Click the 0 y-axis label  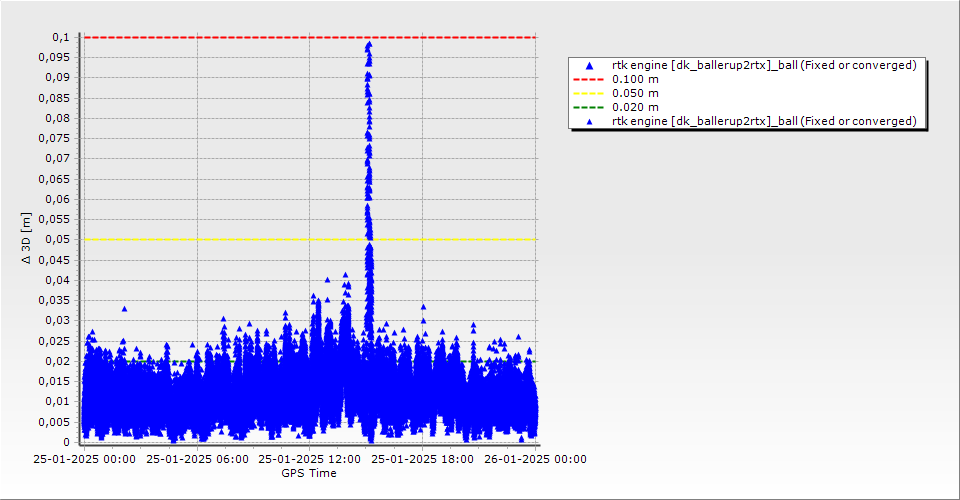tap(67, 442)
